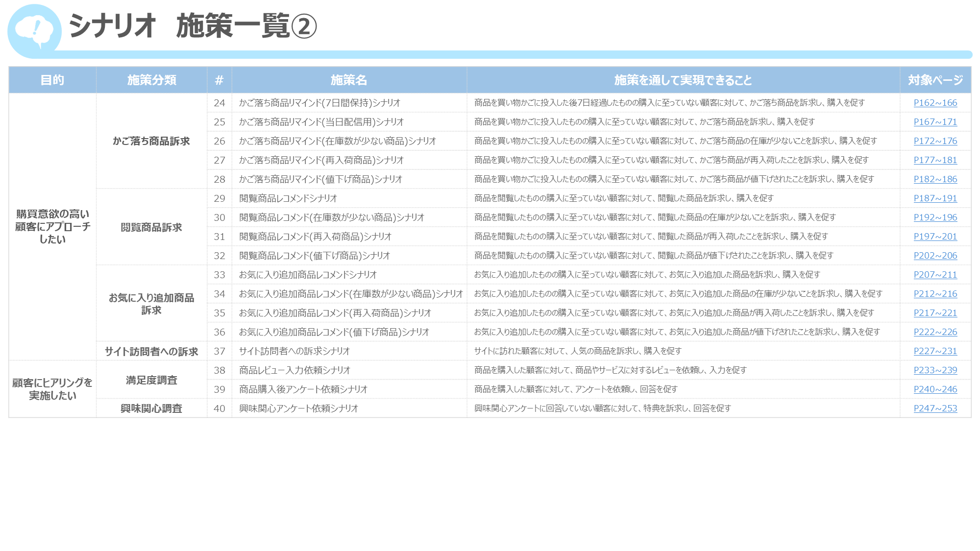Open page link P247~253

click(x=935, y=408)
